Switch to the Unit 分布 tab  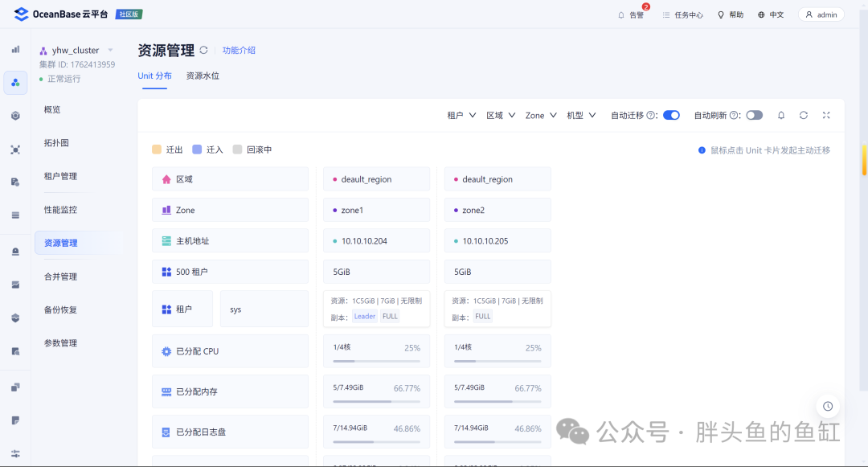[154, 76]
